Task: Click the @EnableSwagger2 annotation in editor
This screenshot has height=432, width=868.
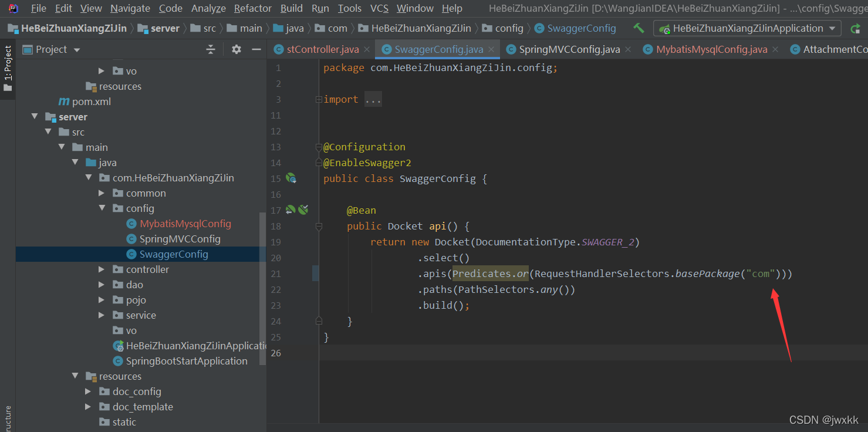Action: click(367, 163)
